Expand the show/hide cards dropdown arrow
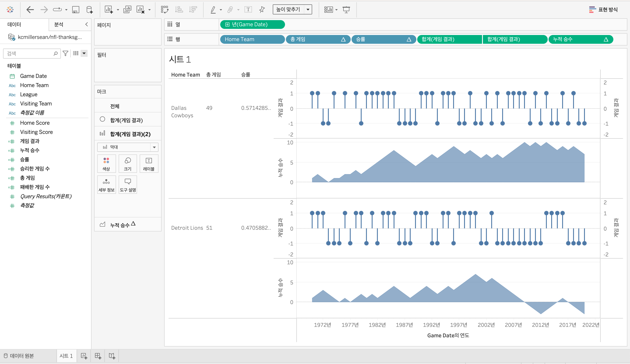The image size is (630, 364). click(x=336, y=10)
